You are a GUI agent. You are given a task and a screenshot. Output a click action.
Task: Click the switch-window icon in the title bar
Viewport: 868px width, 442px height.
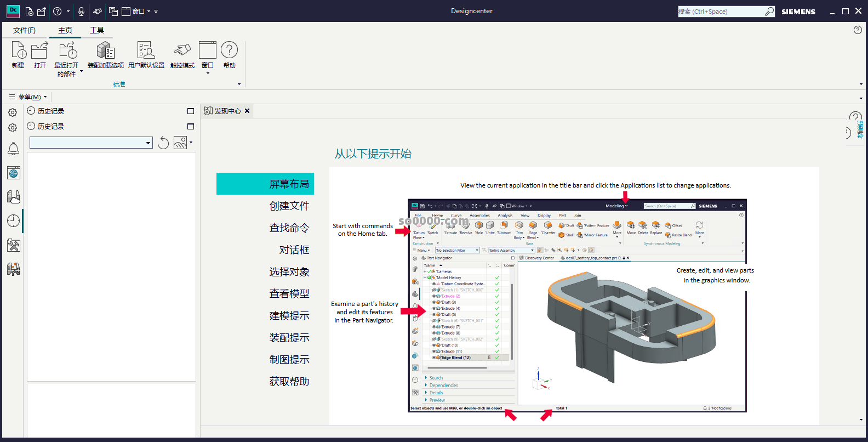coord(113,11)
